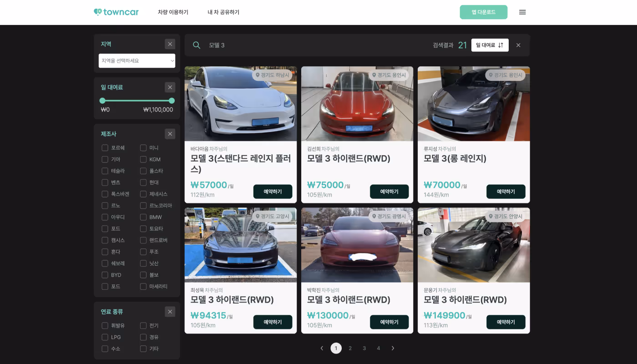The height and width of the screenshot is (364, 637).
Task: Click the 경기도 안양시 location badge
Action: (505, 216)
